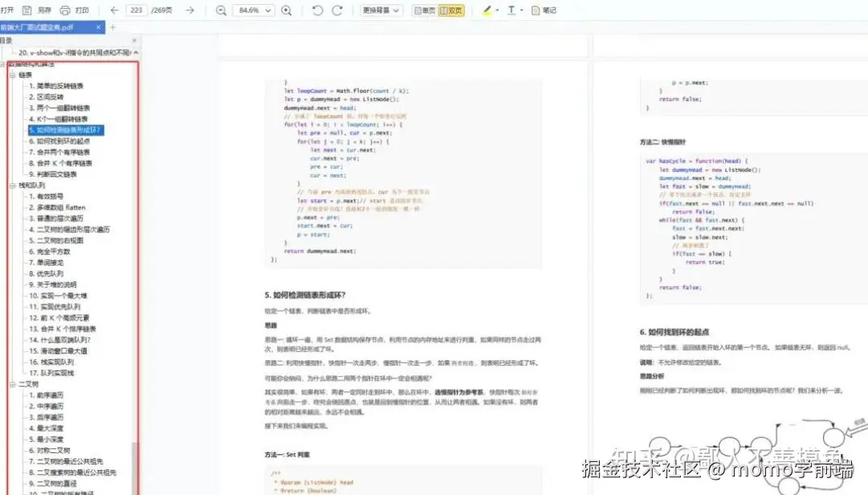
Task: Click heading 6. 如何找到环的起点 in page
Action: pyautogui.click(x=674, y=332)
